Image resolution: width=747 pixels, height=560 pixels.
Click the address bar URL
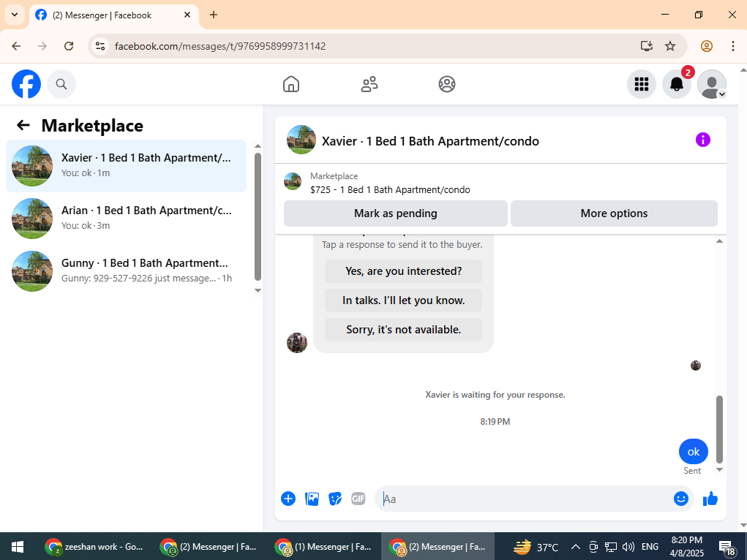pos(220,46)
